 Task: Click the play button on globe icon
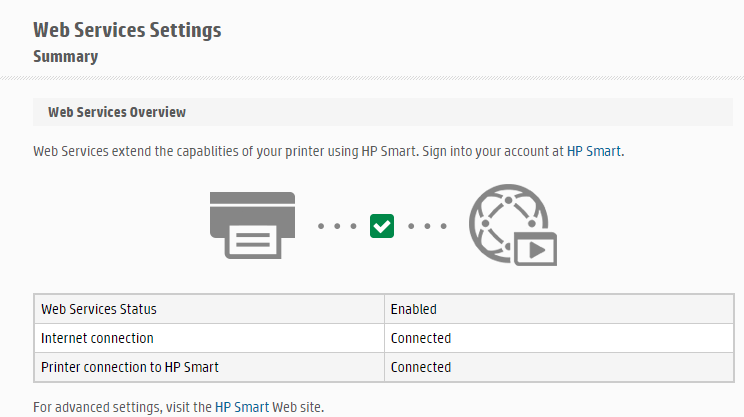tap(536, 249)
